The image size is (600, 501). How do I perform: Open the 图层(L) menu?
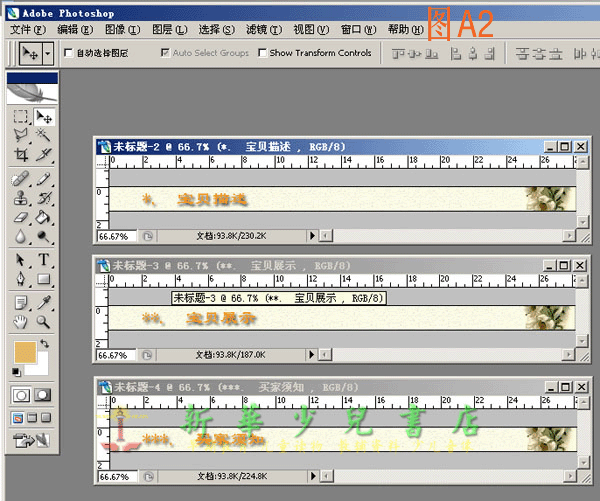coord(170,29)
